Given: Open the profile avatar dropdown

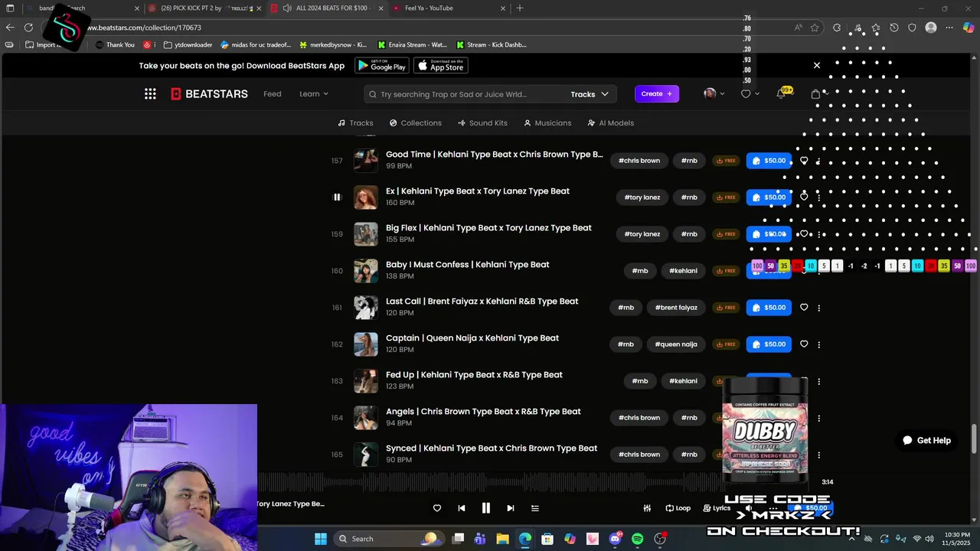Looking at the screenshot, I should [714, 94].
